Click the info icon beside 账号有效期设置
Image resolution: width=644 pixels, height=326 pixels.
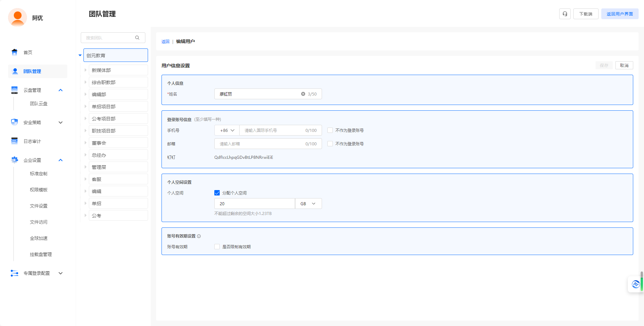tap(199, 236)
